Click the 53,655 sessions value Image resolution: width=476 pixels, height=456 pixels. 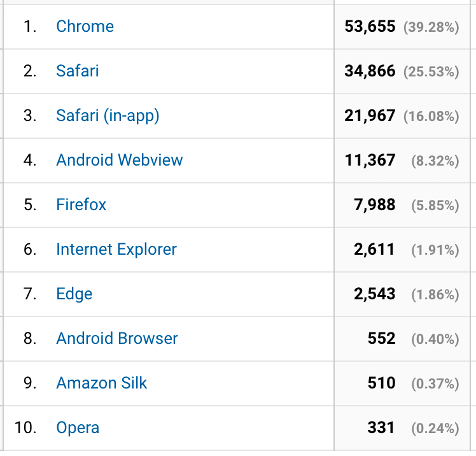(x=370, y=27)
